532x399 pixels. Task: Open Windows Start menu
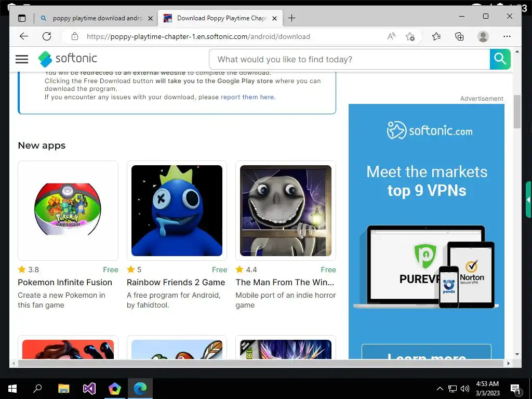12,389
